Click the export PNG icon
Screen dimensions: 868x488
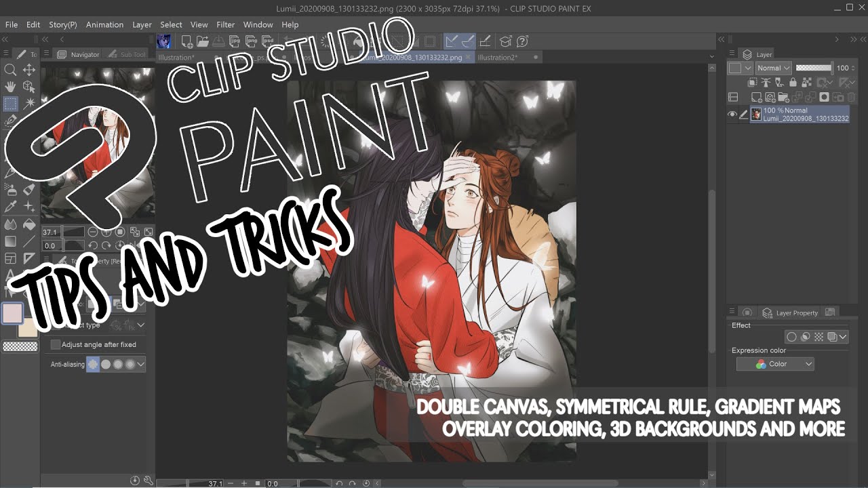[251, 41]
